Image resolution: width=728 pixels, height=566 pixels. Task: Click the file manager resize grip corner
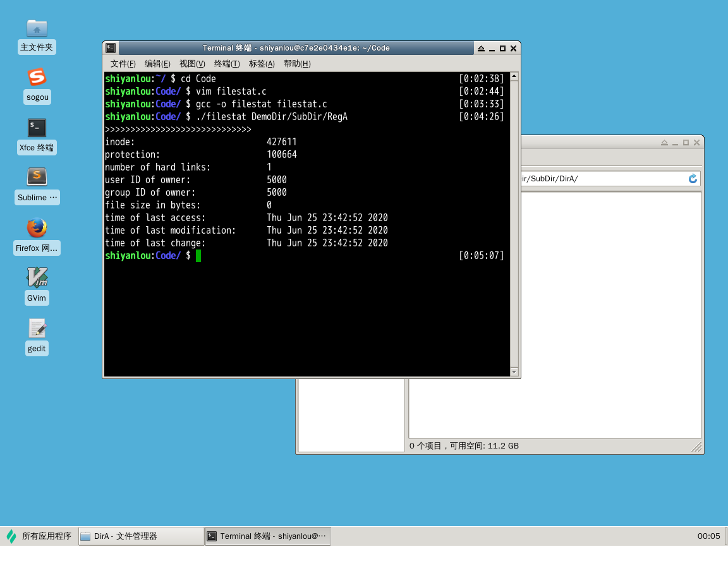click(696, 447)
